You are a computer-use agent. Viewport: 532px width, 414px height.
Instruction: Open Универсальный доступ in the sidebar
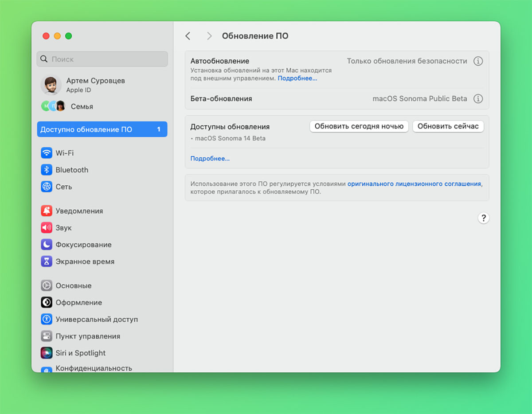(96, 319)
